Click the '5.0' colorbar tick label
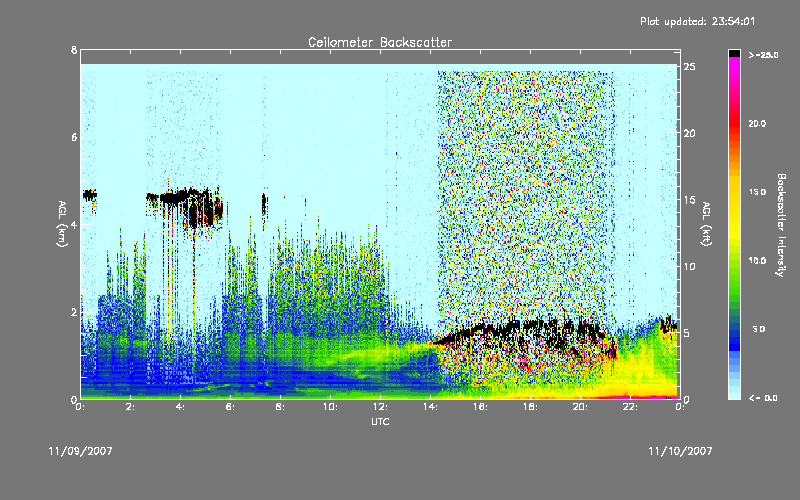This screenshot has height=500, width=800. 759,329
